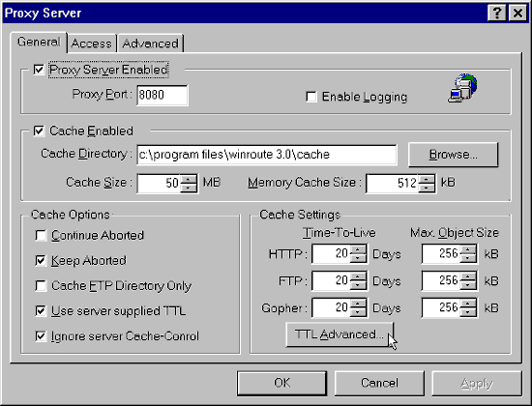Click the OK button
This screenshot has width=532, height=406.
tap(281, 383)
